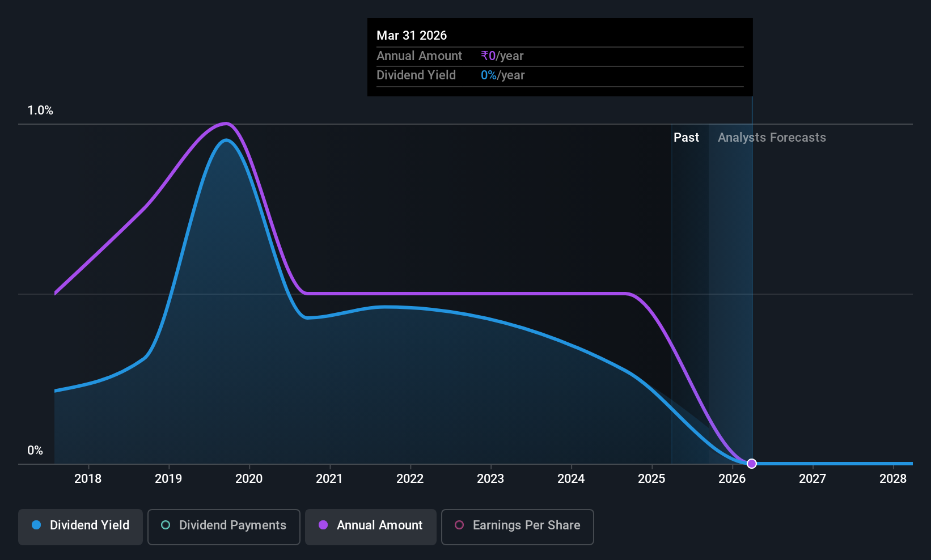Image resolution: width=931 pixels, height=560 pixels.
Task: Toggle the Dividend Yield series
Action: point(81,527)
